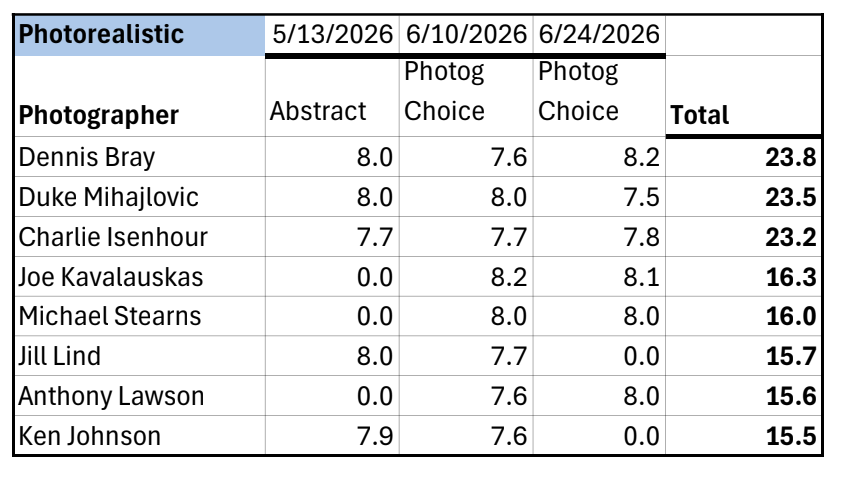The height and width of the screenshot is (490, 848).
Task: Click the Charlie Isenhour name cell
Action: [x=140, y=237]
